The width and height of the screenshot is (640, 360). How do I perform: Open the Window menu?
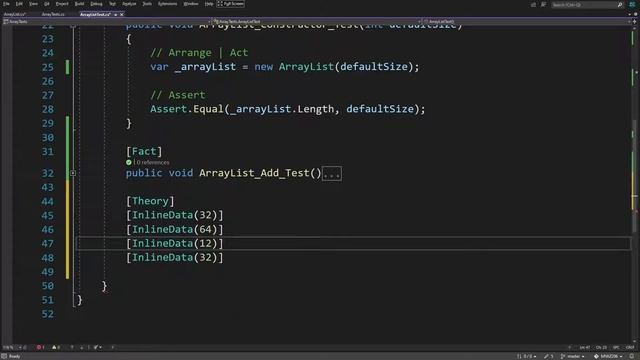pos(191,4)
